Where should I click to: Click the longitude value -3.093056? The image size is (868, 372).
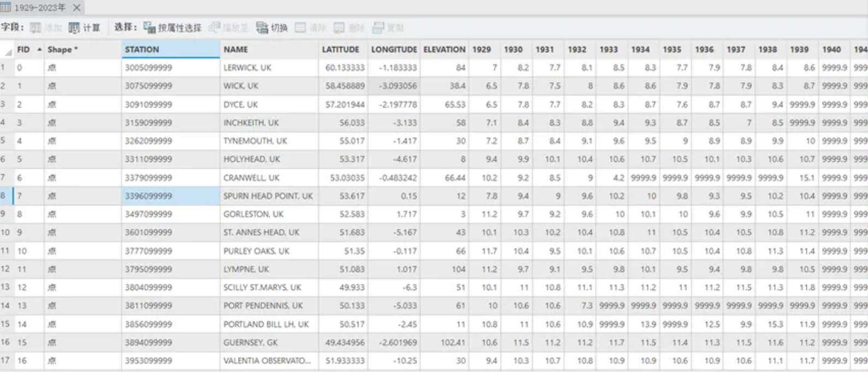(394, 86)
